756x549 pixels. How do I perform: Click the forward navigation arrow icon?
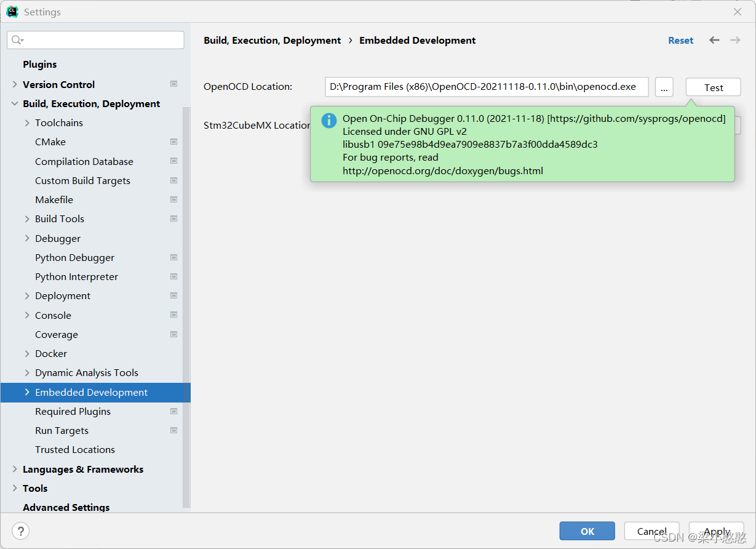pos(735,40)
